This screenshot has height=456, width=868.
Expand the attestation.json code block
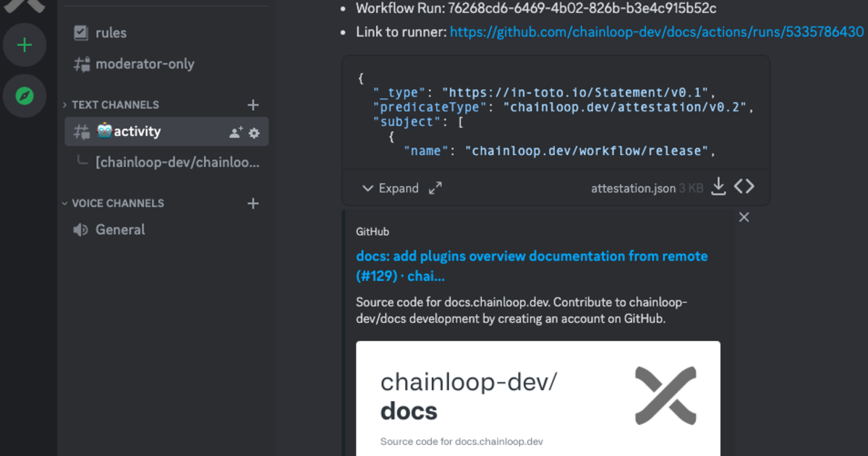tap(391, 187)
